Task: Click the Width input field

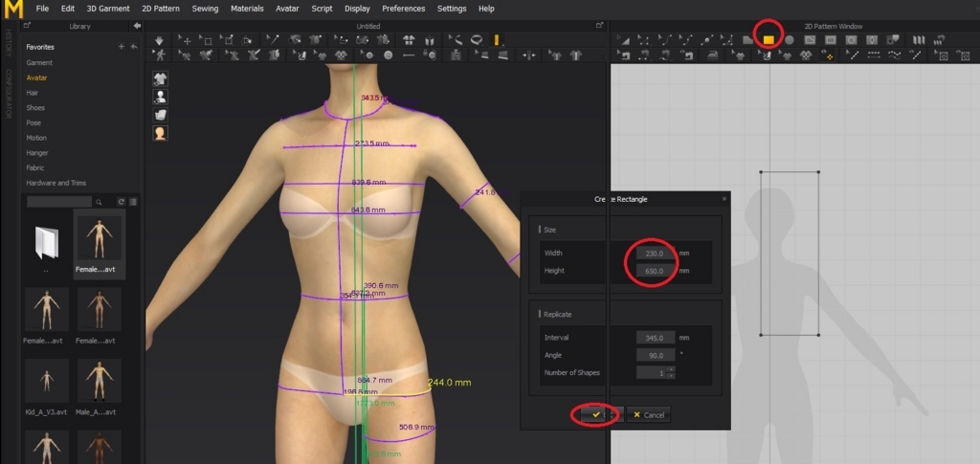Action: 656,253
